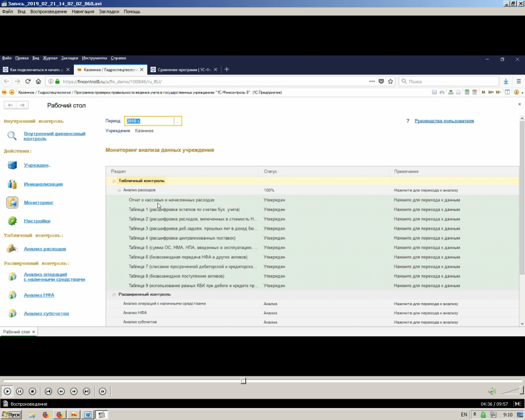This screenshot has width=525, height=420.
Task: Collapse the Табличный контроль section
Action: point(114,181)
